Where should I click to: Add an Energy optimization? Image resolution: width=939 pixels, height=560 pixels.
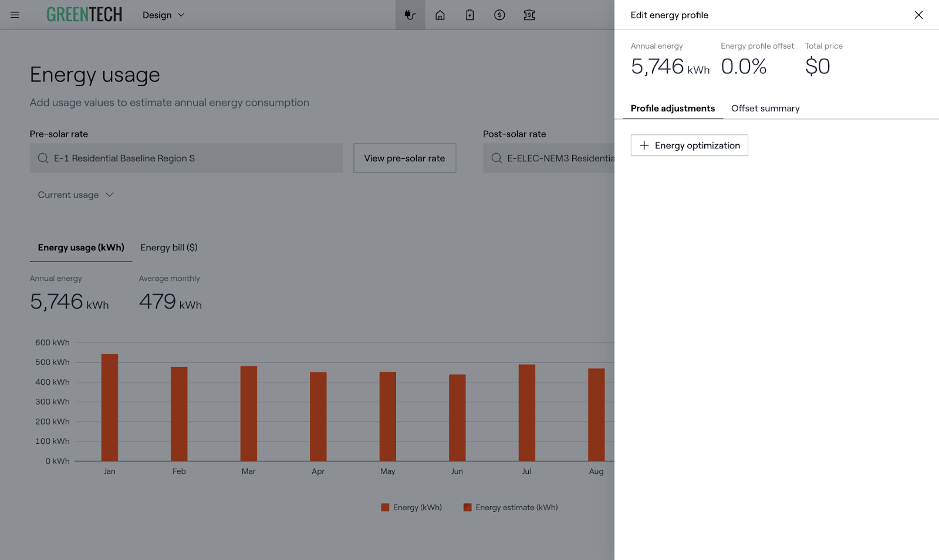(x=689, y=145)
